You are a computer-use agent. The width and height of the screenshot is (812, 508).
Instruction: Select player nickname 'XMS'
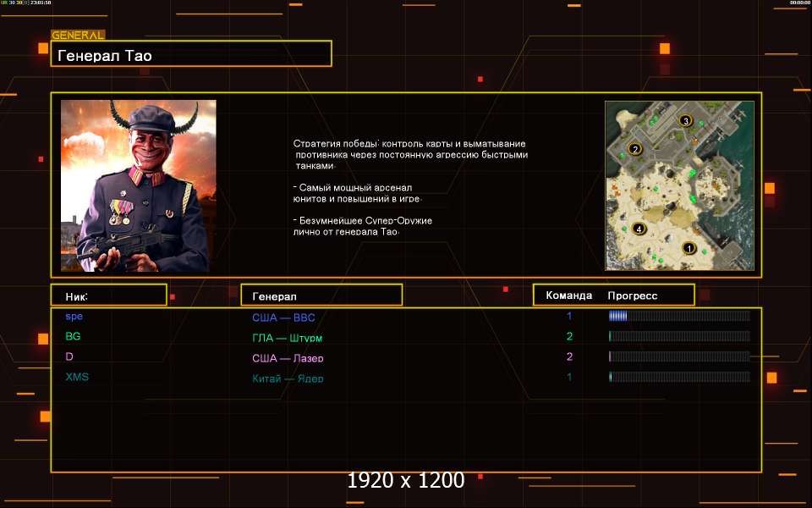tap(77, 376)
